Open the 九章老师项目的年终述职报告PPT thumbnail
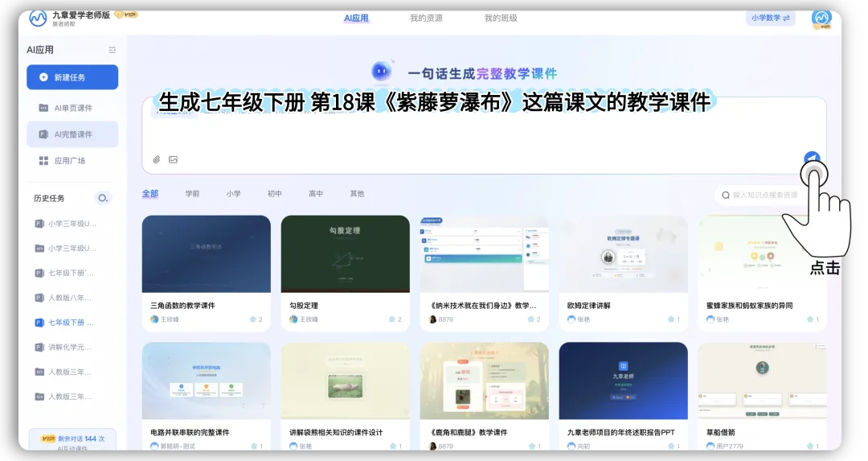 624,381
